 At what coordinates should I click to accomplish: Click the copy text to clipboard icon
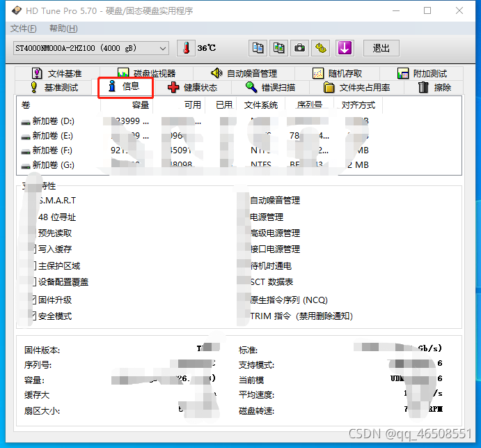(x=258, y=48)
